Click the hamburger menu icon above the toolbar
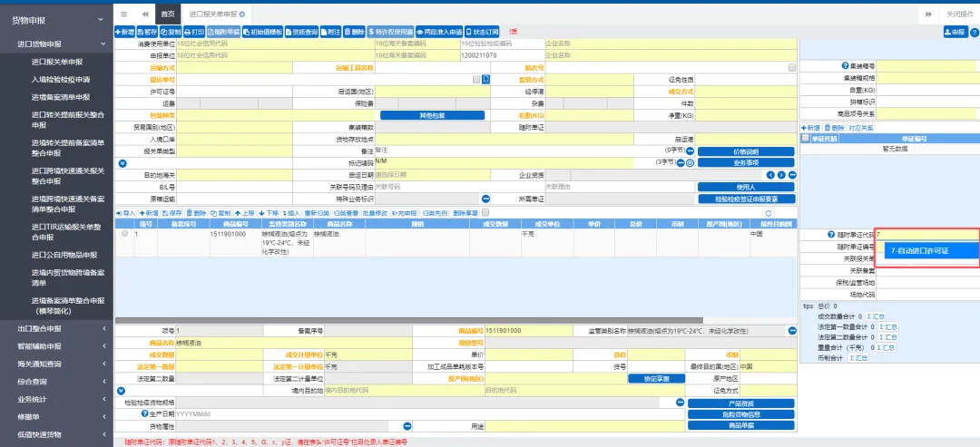This screenshot has height=447, width=980. coord(124,15)
